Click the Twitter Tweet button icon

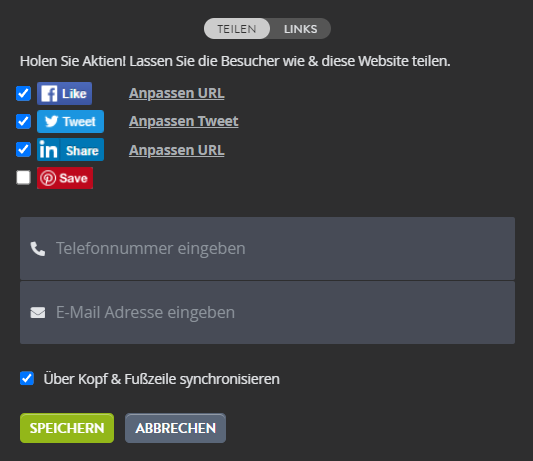tap(70, 121)
